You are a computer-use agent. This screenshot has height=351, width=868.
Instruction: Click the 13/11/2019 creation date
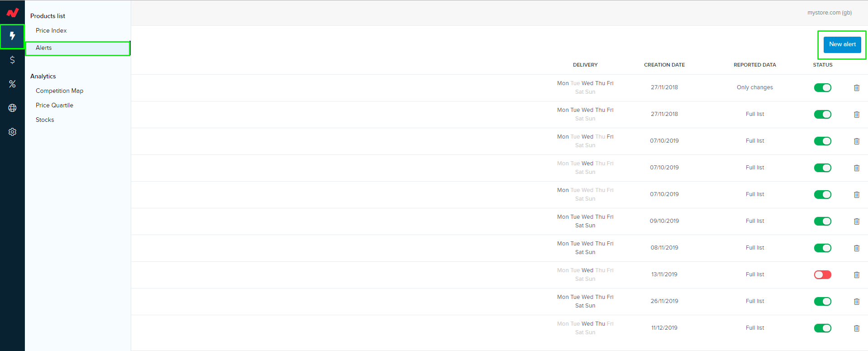tap(664, 274)
